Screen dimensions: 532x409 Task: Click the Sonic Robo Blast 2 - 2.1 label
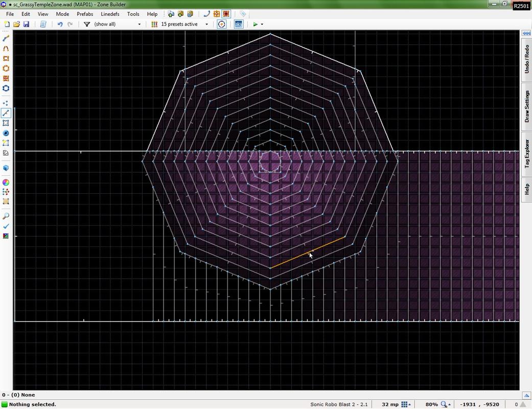(339, 404)
